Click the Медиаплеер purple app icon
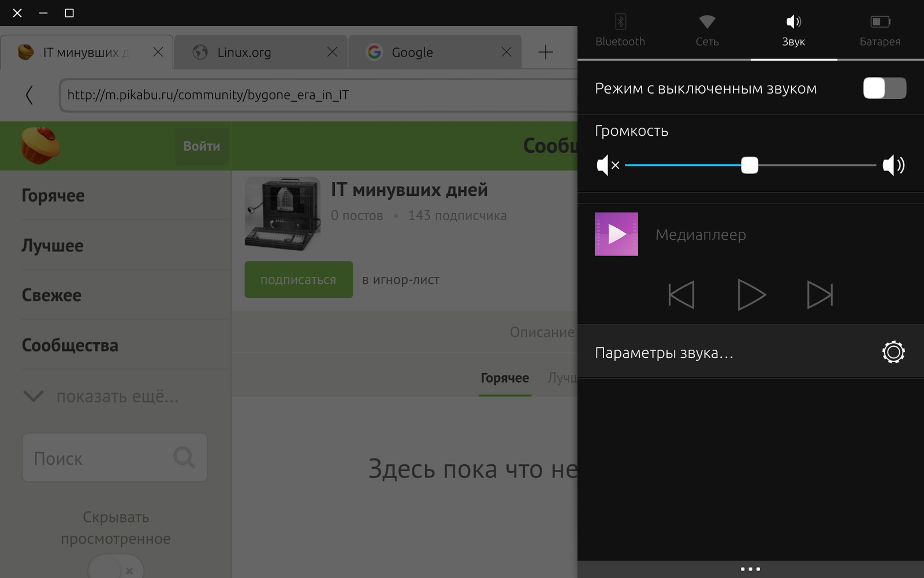Viewport: 924px width, 578px height. click(x=616, y=234)
